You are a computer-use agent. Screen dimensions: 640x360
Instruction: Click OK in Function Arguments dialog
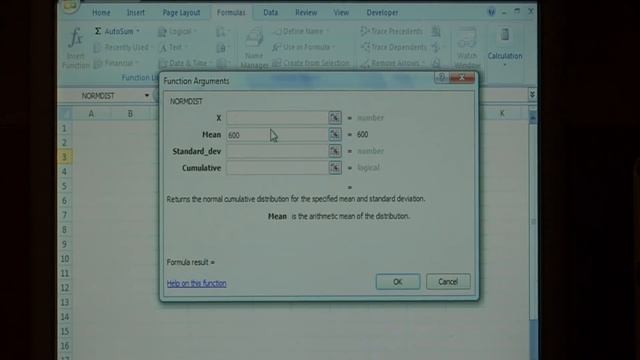pyautogui.click(x=398, y=282)
